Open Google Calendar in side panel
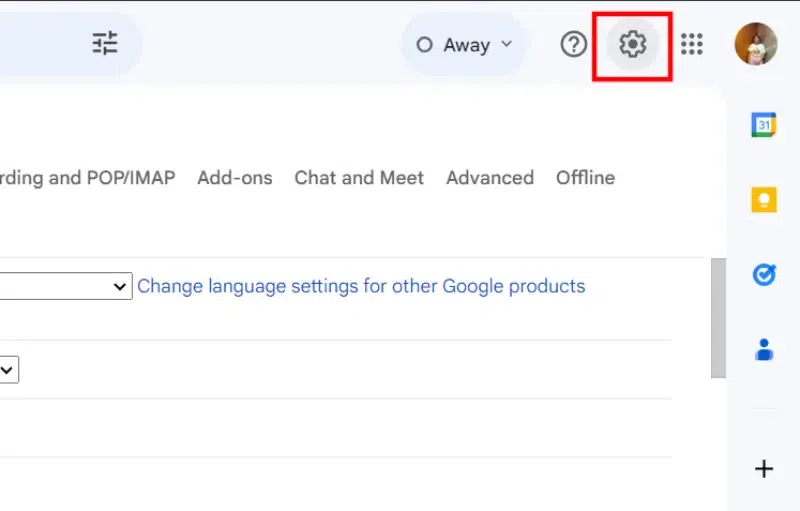 pyautogui.click(x=764, y=124)
